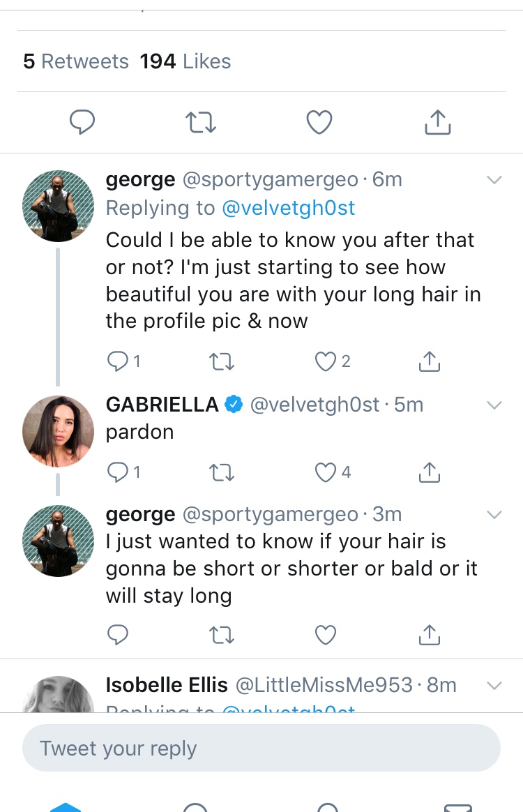Viewport: 523px width, 812px height.
Task: Reply to george's first tweet
Action: pos(118,361)
